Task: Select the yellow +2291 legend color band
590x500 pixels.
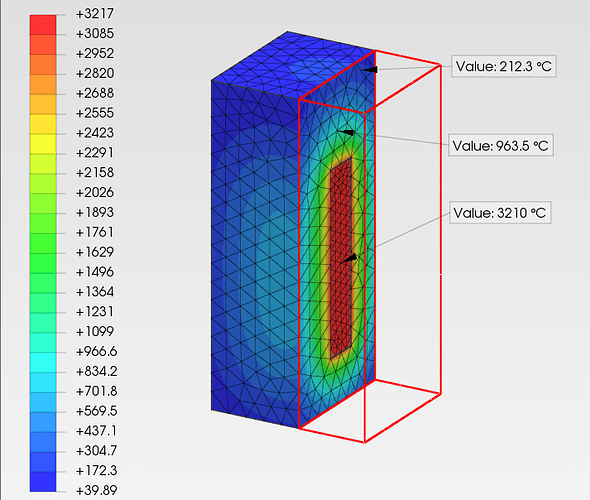Action: point(43,144)
